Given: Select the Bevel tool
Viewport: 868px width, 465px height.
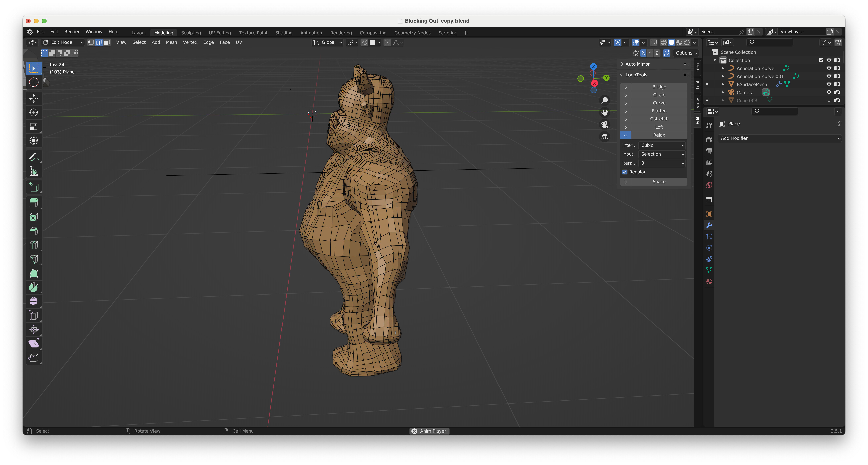Looking at the screenshot, I should pos(34,231).
